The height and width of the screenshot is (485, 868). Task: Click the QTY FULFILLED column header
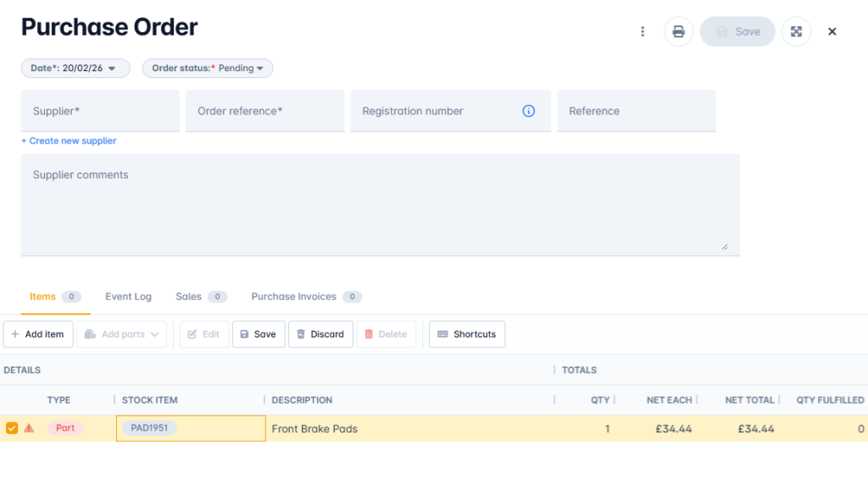830,399
